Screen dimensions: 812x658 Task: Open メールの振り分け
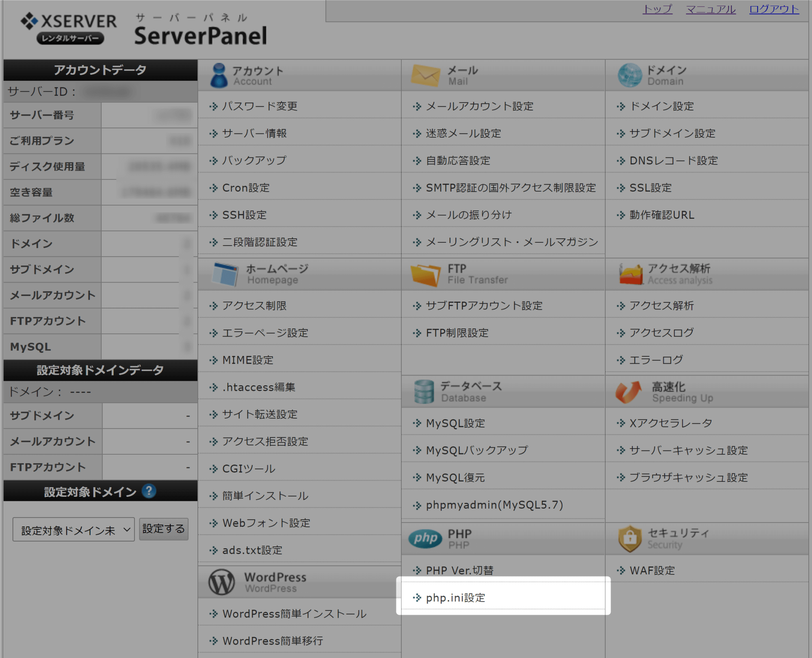point(469,215)
